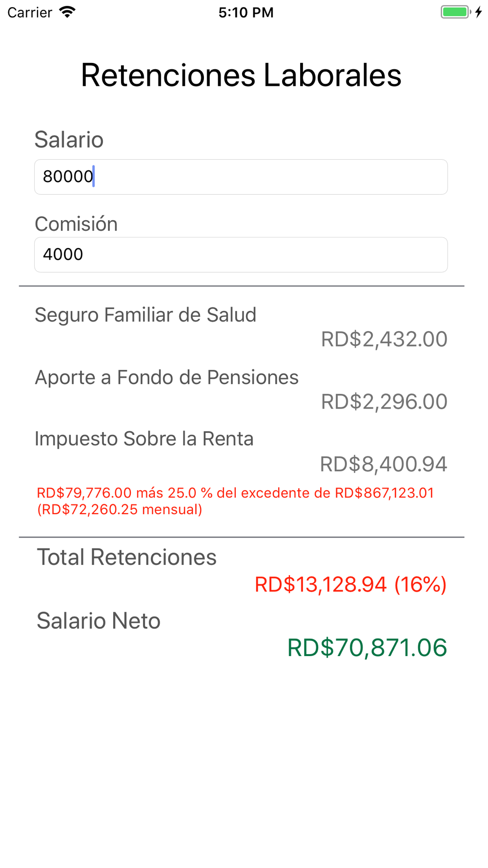Tap the Carrier label in status bar
This screenshot has width=488, height=868.
pyautogui.click(x=30, y=12)
